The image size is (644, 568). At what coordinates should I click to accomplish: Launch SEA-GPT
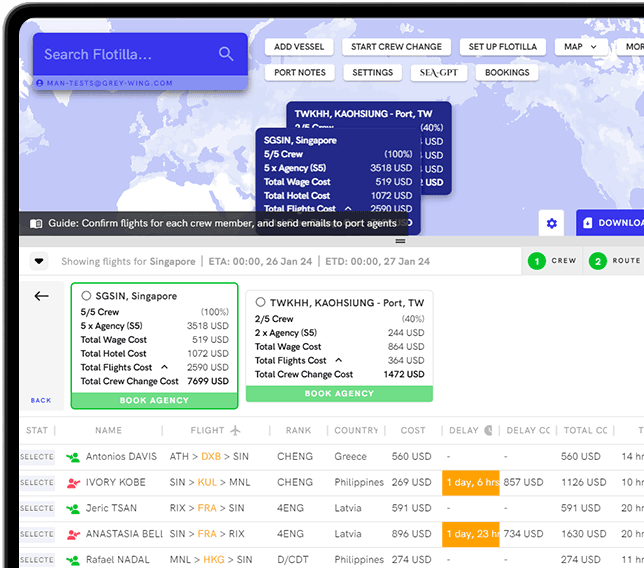pos(439,73)
